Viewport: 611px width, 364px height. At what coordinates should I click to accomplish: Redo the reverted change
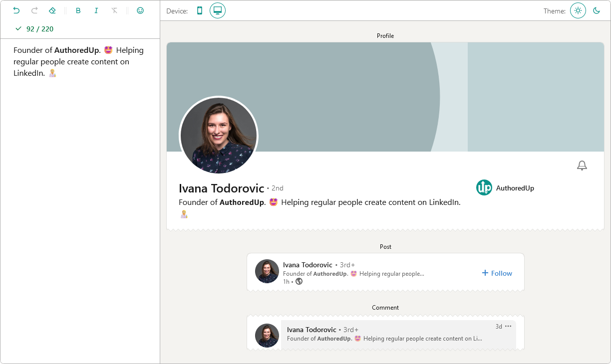coord(34,10)
